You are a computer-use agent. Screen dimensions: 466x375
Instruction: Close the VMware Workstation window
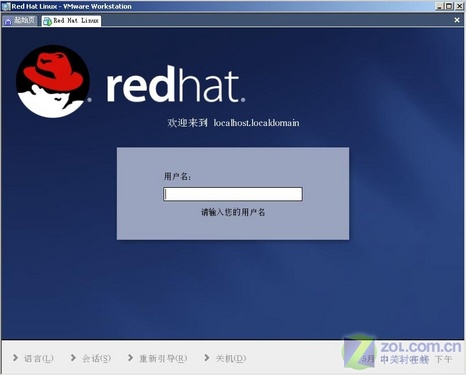[x=459, y=6]
